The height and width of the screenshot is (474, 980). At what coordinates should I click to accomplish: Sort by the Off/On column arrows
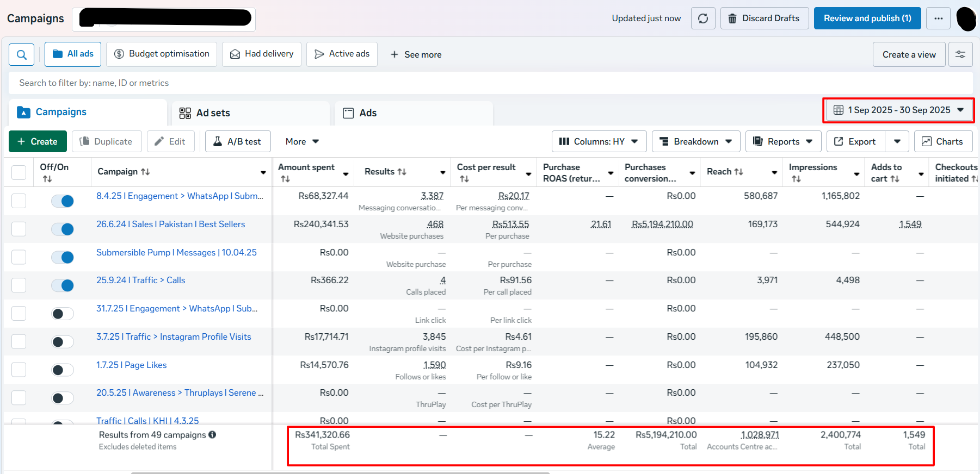(47, 179)
